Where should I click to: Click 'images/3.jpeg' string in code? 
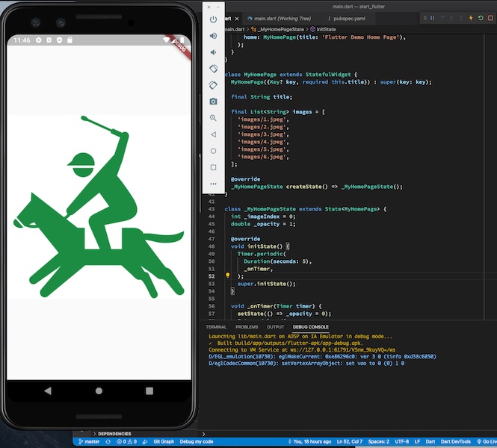[x=263, y=134]
